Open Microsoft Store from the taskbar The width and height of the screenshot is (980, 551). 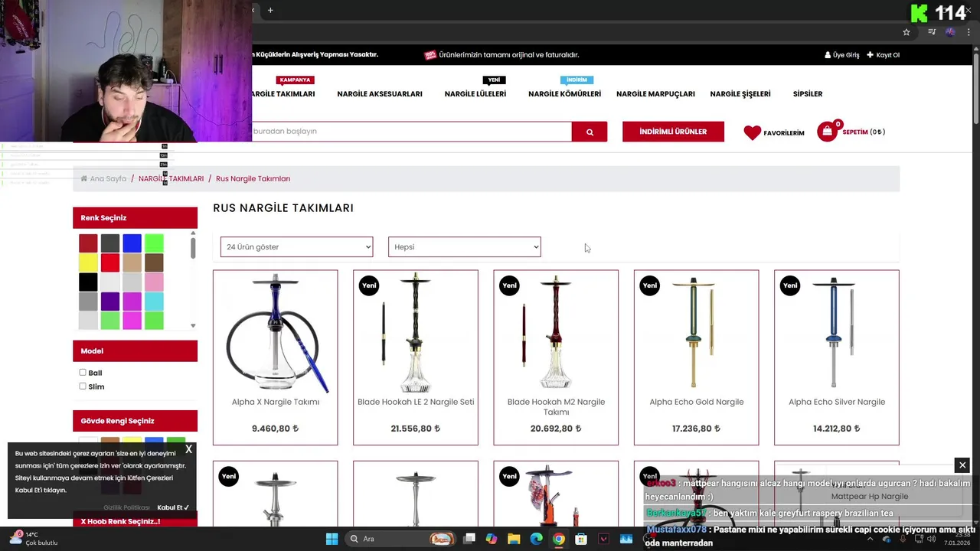click(x=581, y=539)
